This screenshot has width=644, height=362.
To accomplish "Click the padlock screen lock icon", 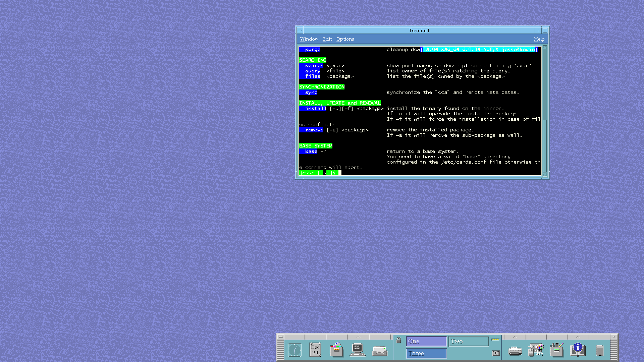I will click(398, 340).
